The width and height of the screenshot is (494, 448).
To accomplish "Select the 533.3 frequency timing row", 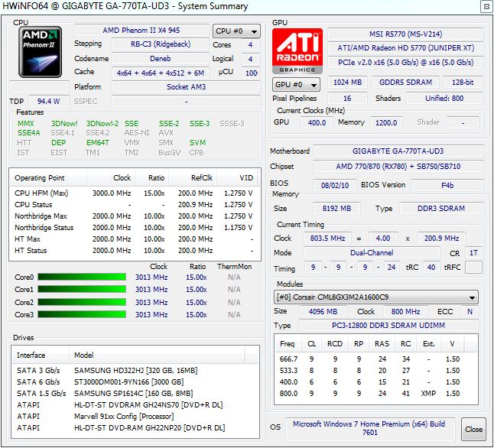I will tap(376, 370).
